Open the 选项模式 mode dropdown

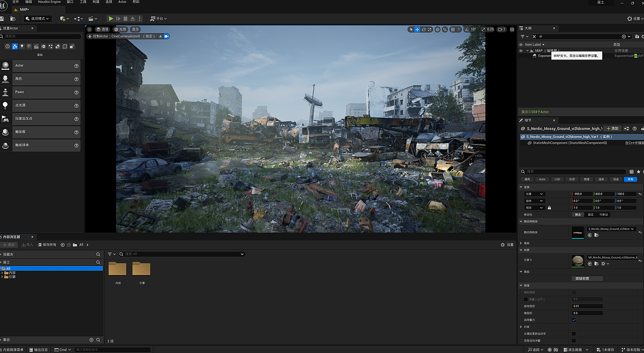point(38,19)
